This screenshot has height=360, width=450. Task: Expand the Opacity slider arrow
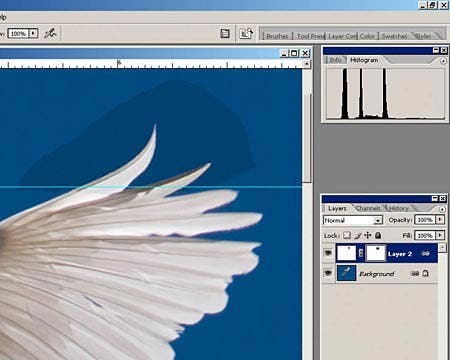pyautogui.click(x=440, y=220)
